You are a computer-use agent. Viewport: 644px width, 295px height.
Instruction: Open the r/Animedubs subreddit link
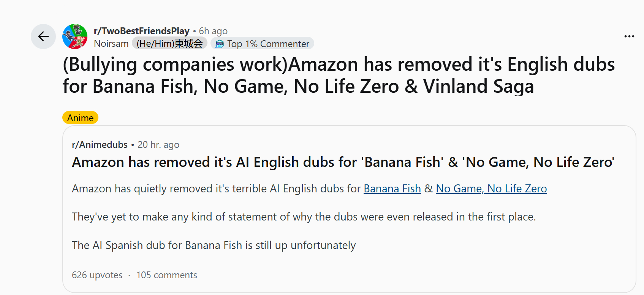100,145
